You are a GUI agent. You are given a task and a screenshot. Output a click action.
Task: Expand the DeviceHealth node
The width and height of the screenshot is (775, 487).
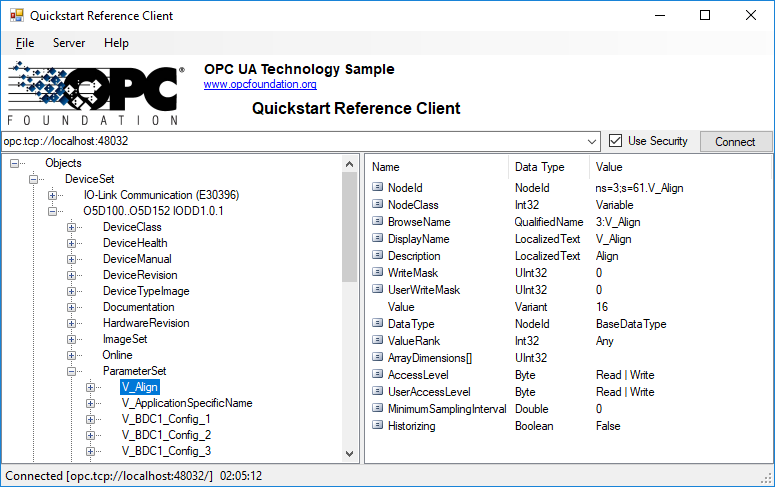(x=72, y=243)
